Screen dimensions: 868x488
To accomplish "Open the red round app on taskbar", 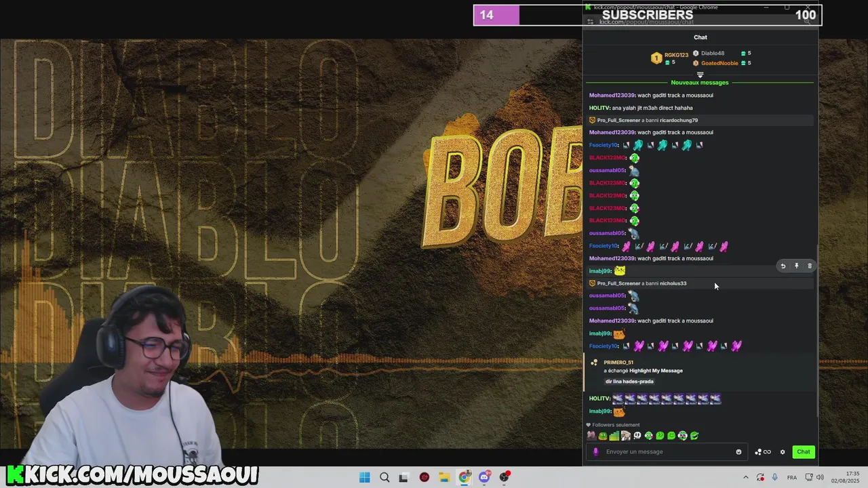I will click(425, 477).
